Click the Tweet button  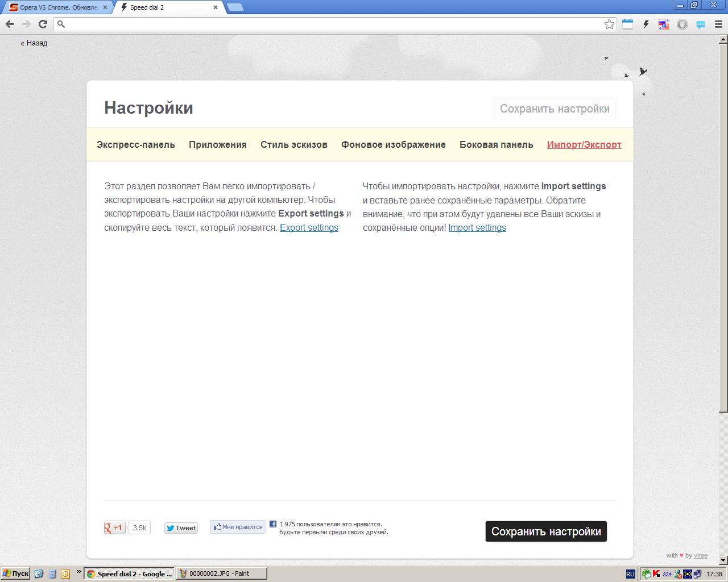tap(181, 528)
